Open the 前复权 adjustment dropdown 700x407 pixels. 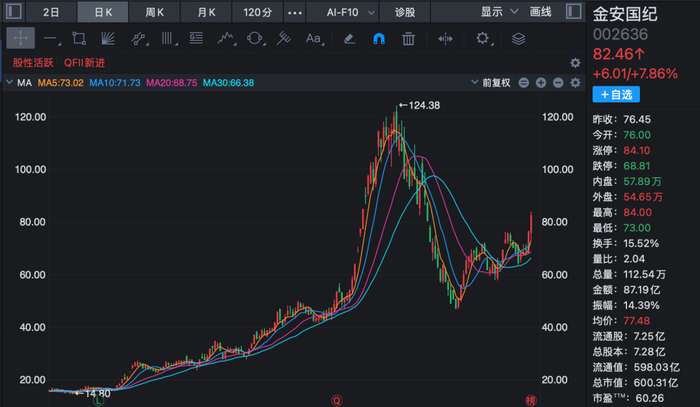point(491,83)
